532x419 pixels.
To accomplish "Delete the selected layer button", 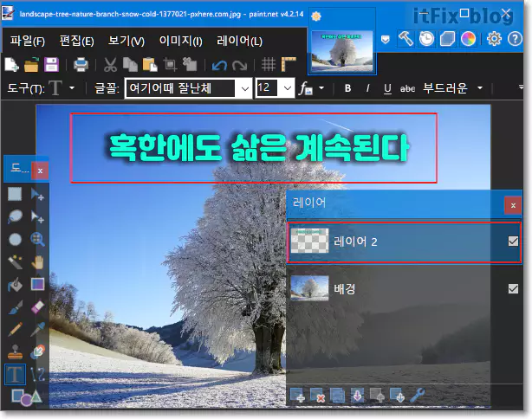I will click(x=318, y=396).
